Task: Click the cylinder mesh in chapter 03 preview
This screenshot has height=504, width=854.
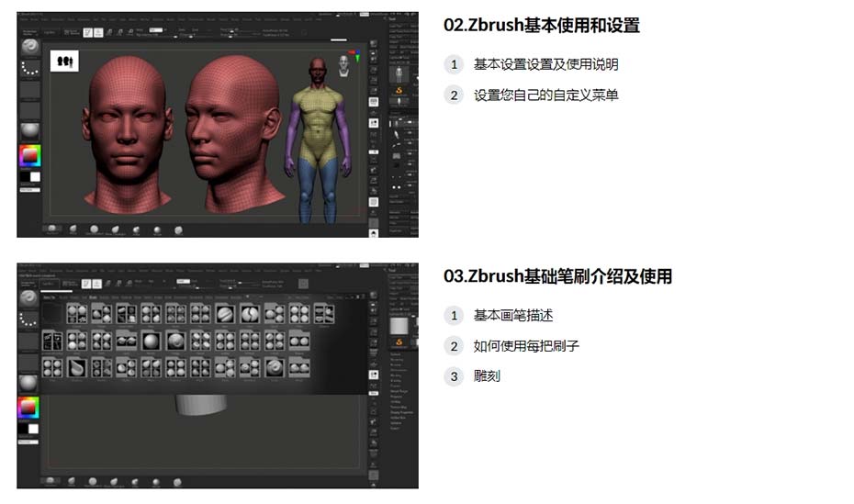Action: pyautogui.click(x=201, y=405)
